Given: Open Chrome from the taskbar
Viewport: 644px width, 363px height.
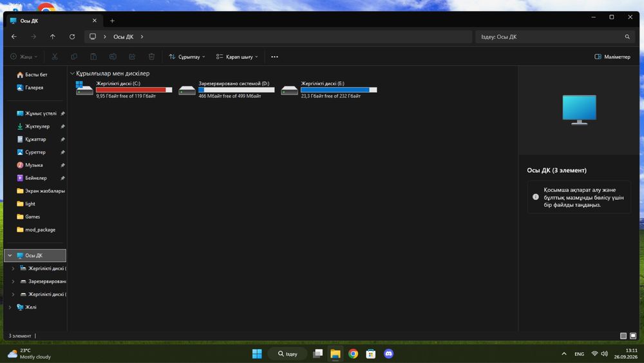Looking at the screenshot, I should [x=353, y=353].
